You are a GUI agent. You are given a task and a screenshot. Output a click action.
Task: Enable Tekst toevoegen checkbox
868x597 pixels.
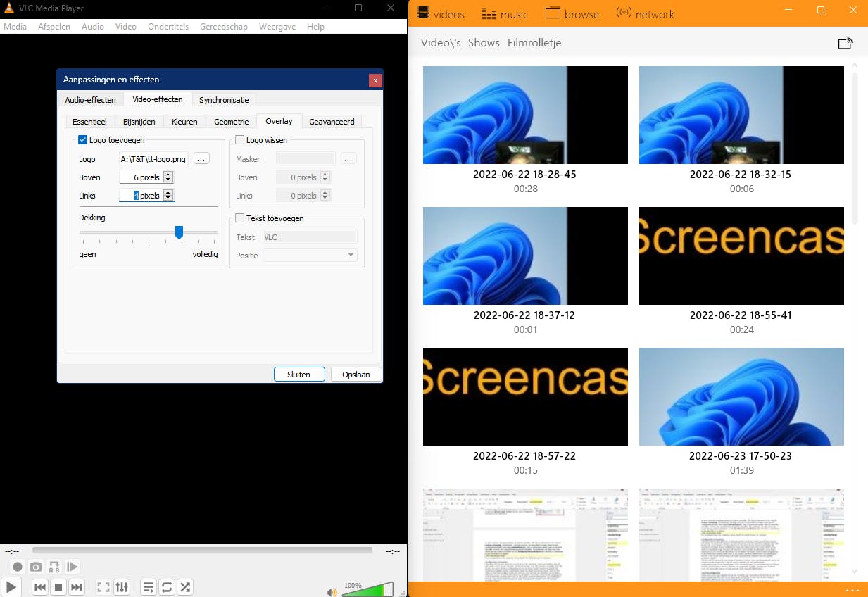tap(240, 218)
